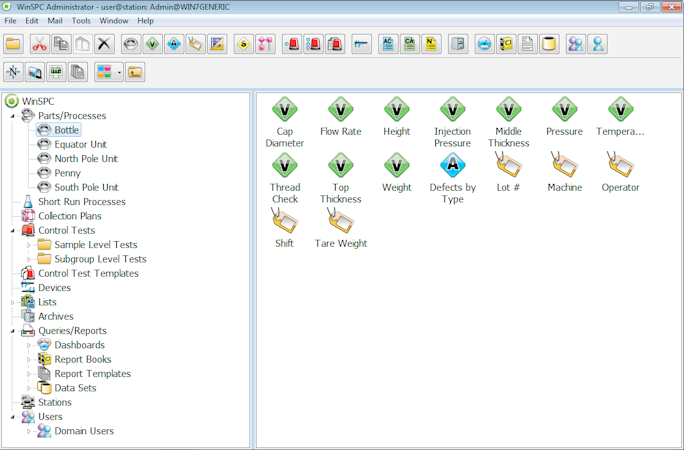The width and height of the screenshot is (684, 450).
Task: Click the gray Report Template page icon
Action: coord(527,44)
